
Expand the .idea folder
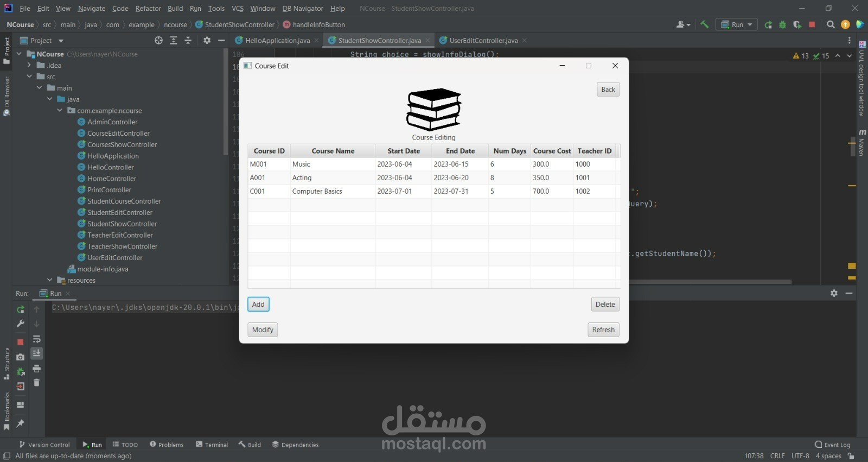[x=29, y=65]
